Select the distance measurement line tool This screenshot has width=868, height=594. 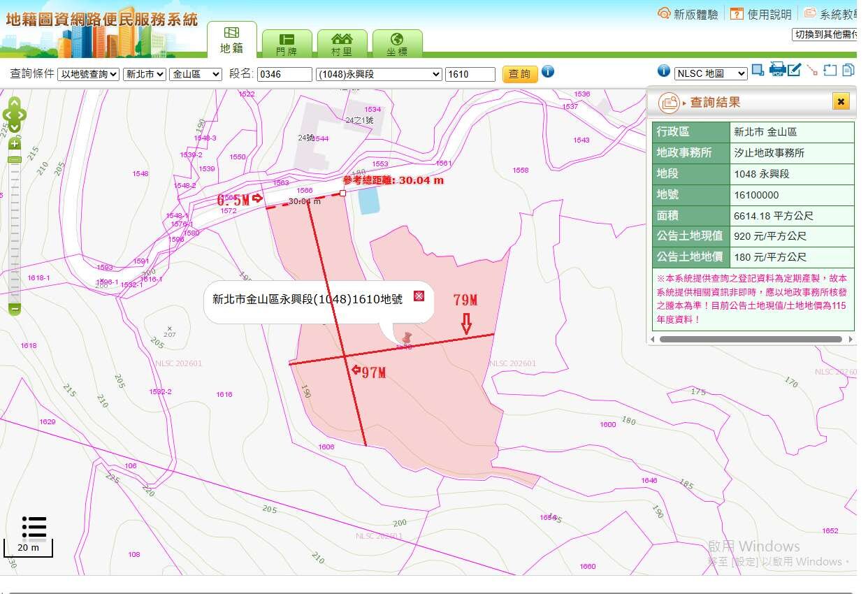(x=812, y=70)
